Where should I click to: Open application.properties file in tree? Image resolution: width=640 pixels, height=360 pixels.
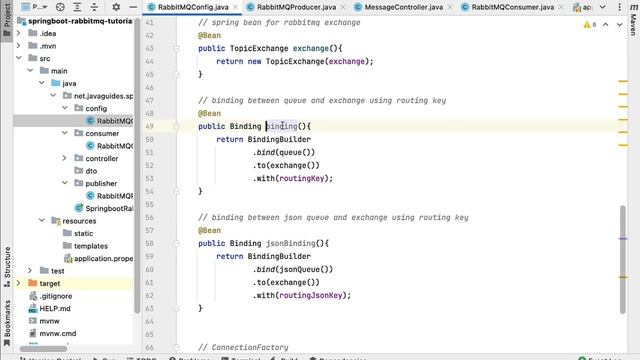98,258
